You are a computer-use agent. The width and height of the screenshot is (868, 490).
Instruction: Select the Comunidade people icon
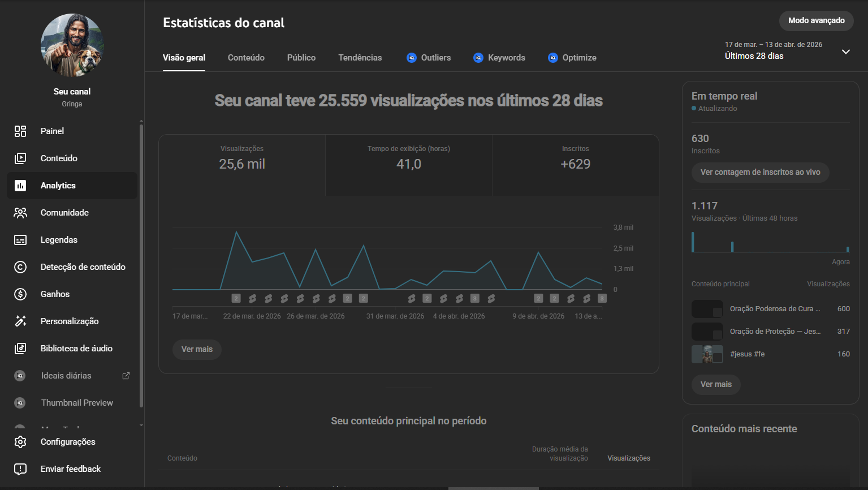pyautogui.click(x=20, y=213)
